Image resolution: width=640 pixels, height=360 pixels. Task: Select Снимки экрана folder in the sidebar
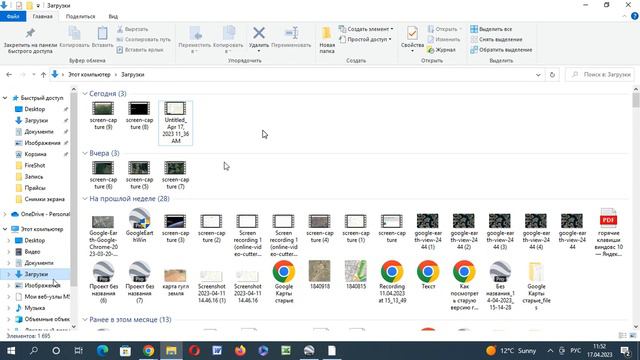click(40, 199)
